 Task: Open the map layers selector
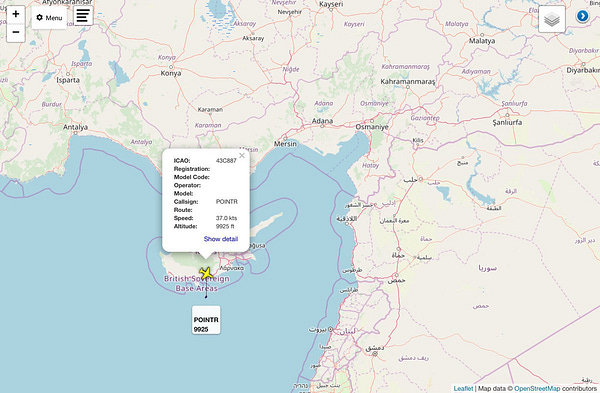click(x=552, y=19)
